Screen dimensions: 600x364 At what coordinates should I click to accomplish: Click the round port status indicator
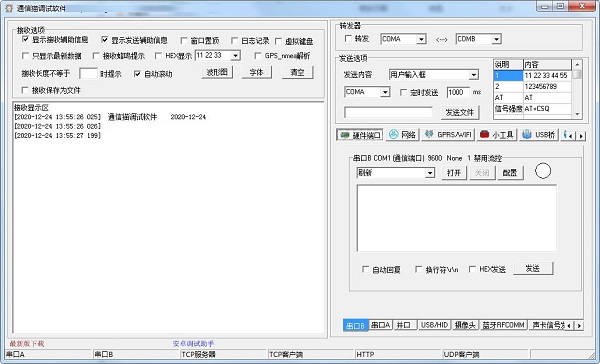point(543,171)
